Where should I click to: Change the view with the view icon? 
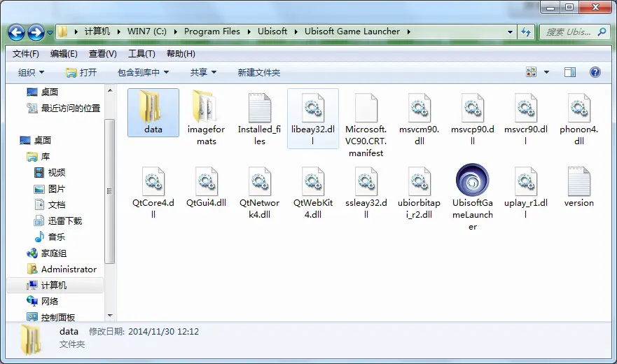(x=532, y=72)
